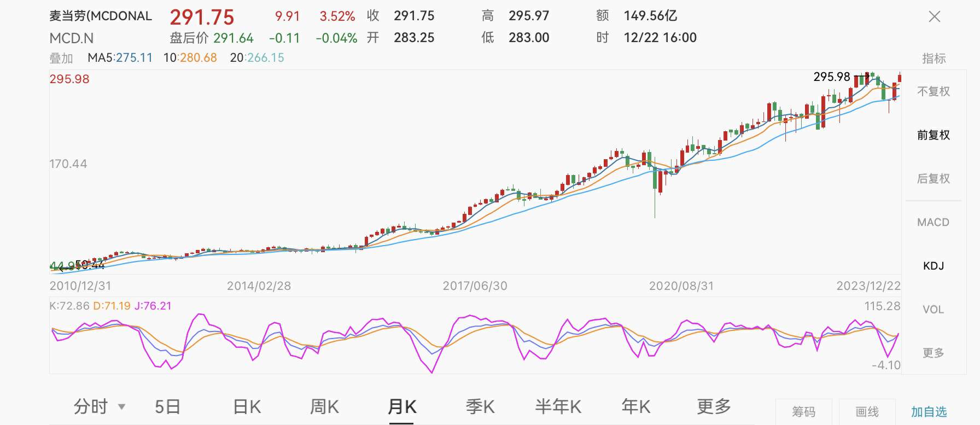Select the KDJ indicator
Image resolution: width=980 pixels, height=425 pixels.
[933, 266]
